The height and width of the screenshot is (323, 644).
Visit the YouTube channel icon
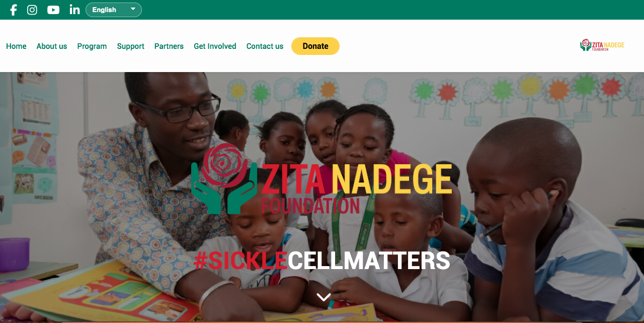(x=53, y=10)
